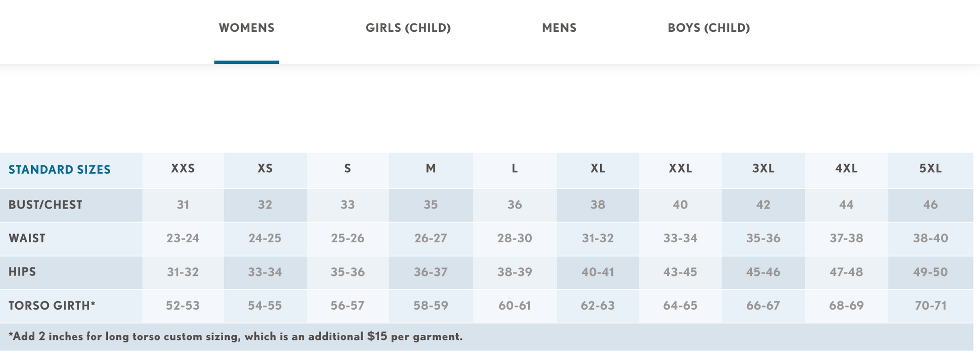Select the MENS size chart tab

click(559, 28)
